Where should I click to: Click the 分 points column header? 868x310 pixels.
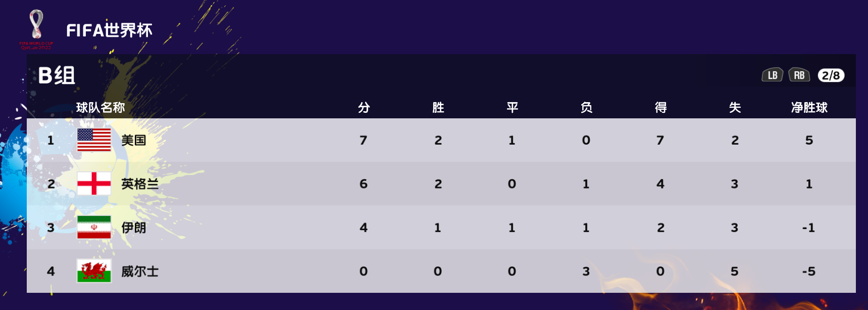tap(364, 107)
